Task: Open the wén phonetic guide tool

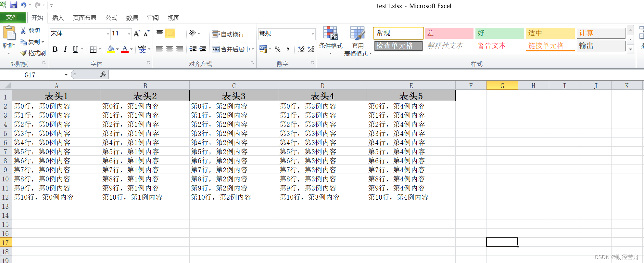Action: [x=142, y=49]
